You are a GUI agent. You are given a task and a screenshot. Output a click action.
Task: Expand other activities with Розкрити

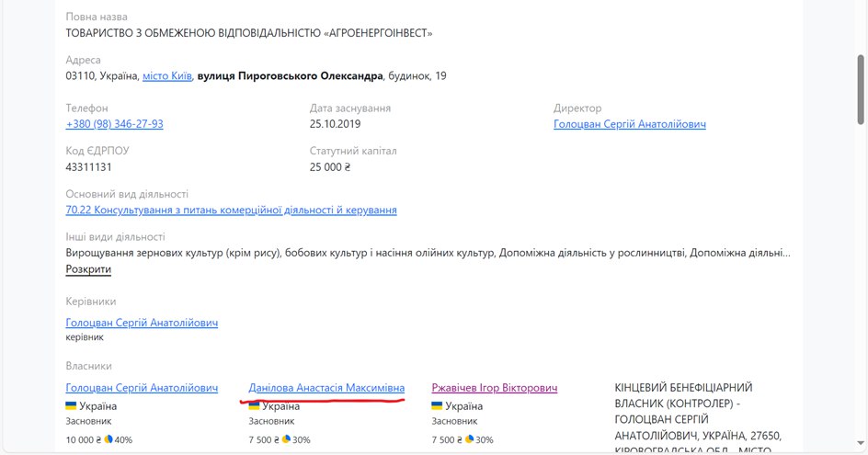88,269
